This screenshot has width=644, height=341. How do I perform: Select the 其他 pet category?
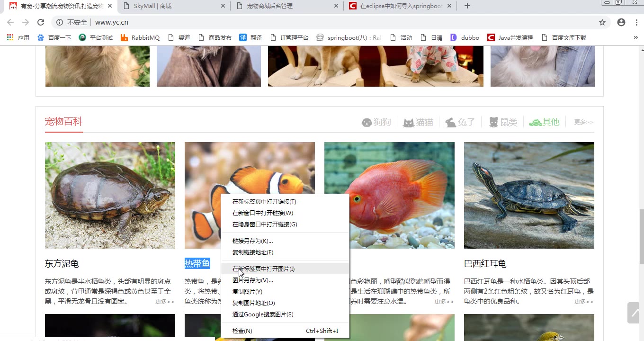pyautogui.click(x=545, y=122)
